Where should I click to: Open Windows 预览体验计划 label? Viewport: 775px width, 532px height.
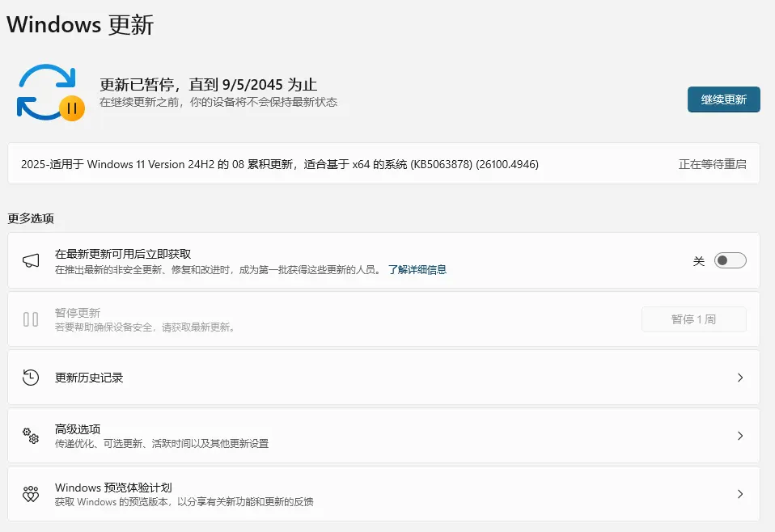pyautogui.click(x=113, y=488)
